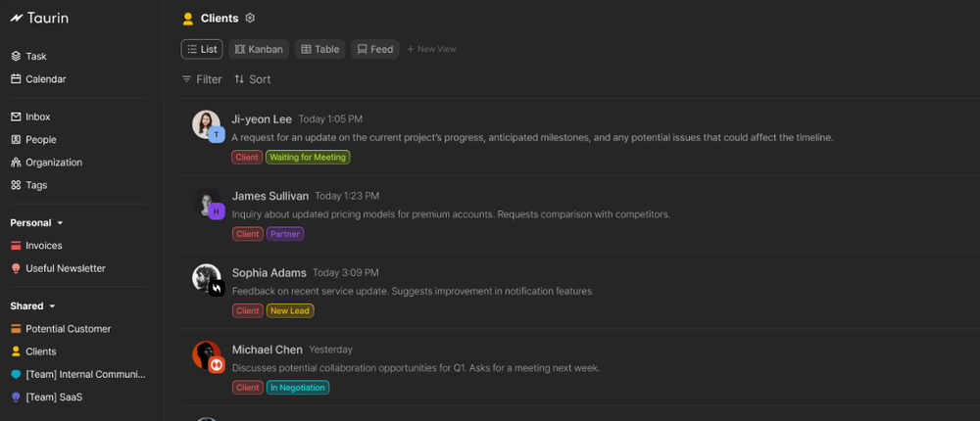Screen dimensions: 980x421
Task: Open the Potential Customer shared list
Action: pos(68,329)
